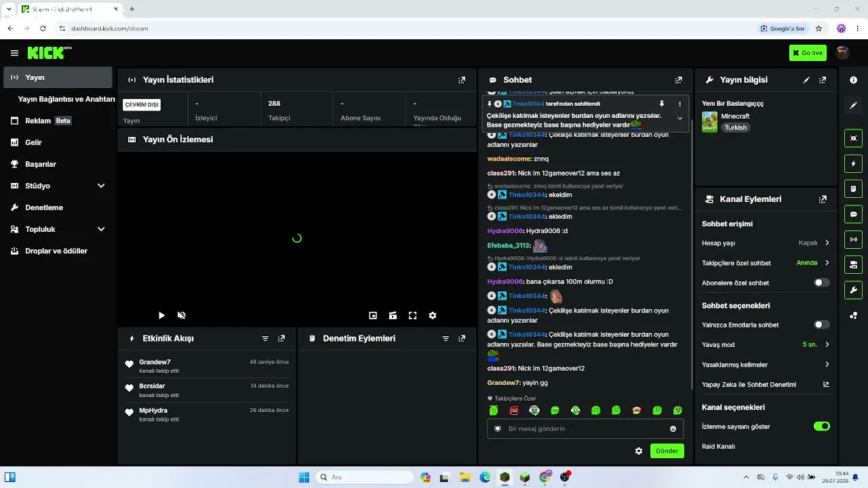
Task: Open the pinned message three-dot menu
Action: coord(679,104)
